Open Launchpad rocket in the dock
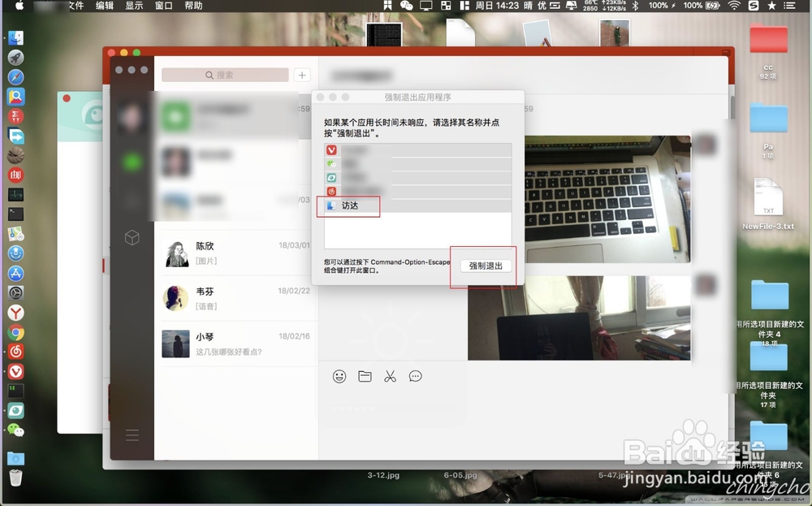The height and width of the screenshot is (506, 812). 15,58
